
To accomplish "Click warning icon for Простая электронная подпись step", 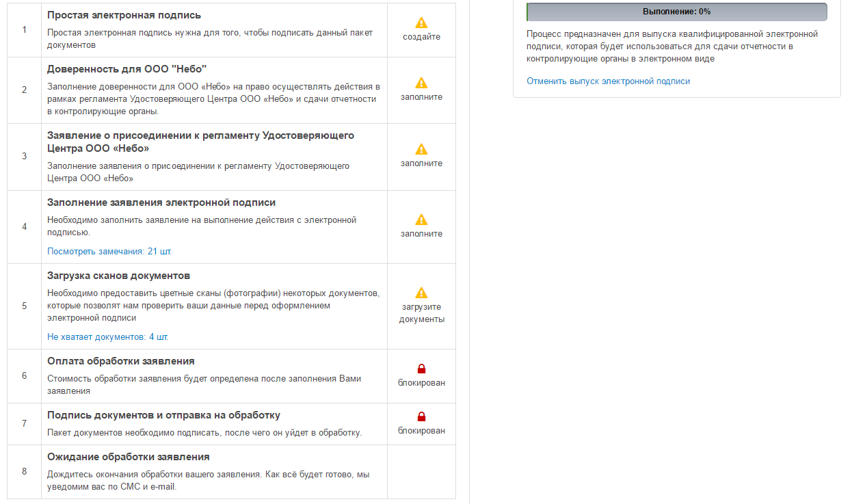I will (x=421, y=23).
